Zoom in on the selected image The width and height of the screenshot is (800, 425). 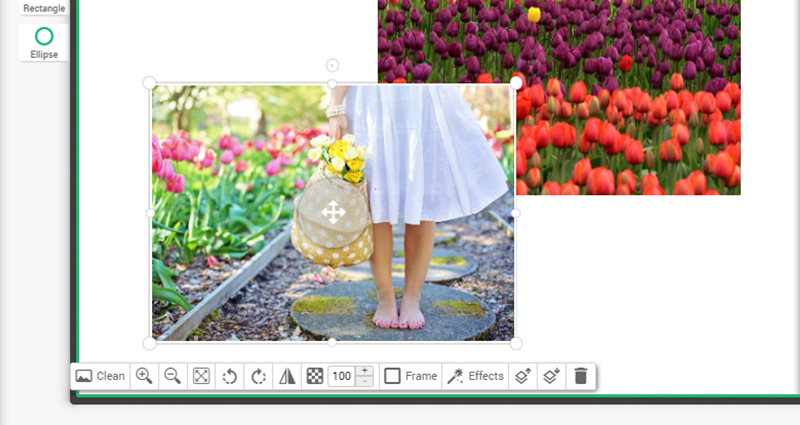click(x=144, y=376)
